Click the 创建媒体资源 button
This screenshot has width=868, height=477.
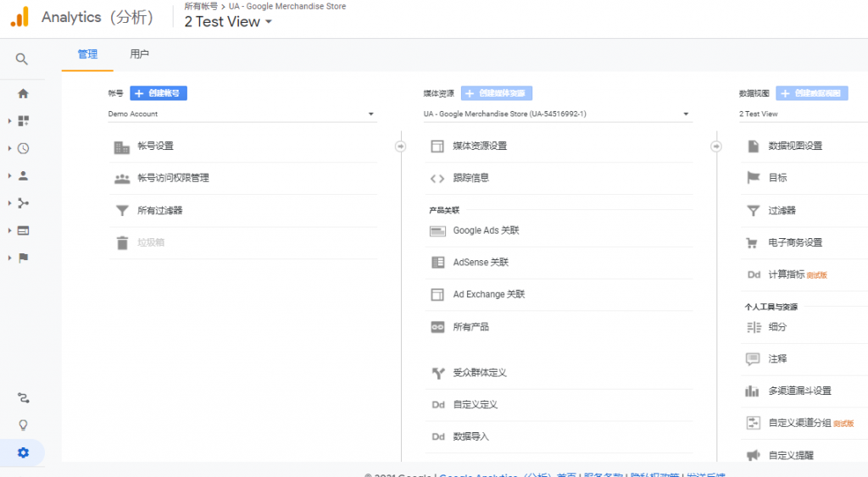click(x=497, y=93)
